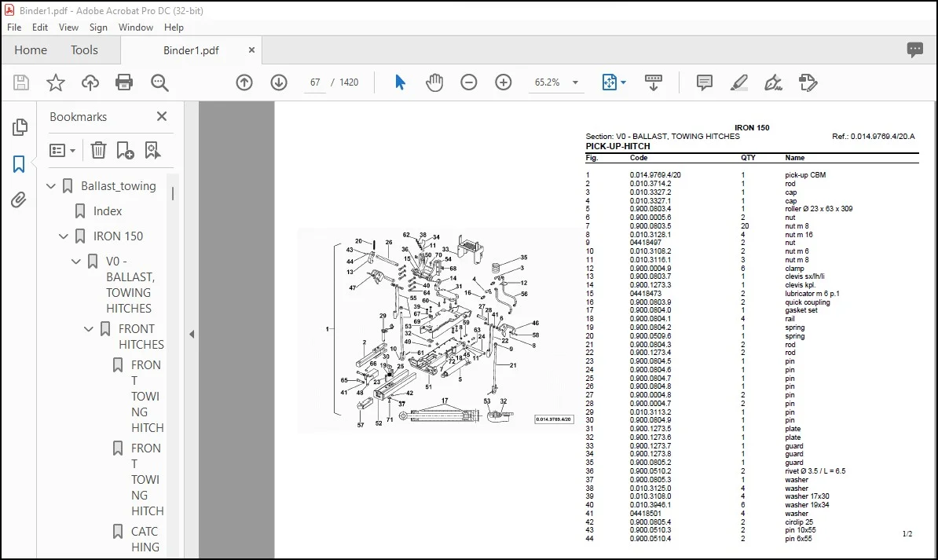The width and height of the screenshot is (938, 560).
Task: Collapse the FRONT HITCHES bookmark
Action: tap(89, 329)
